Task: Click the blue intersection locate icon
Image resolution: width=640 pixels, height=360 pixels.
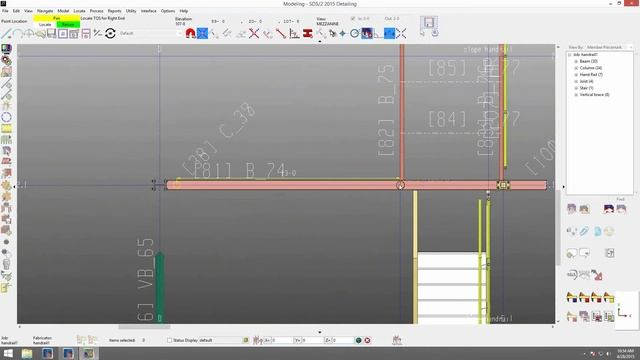Action: 202,33
